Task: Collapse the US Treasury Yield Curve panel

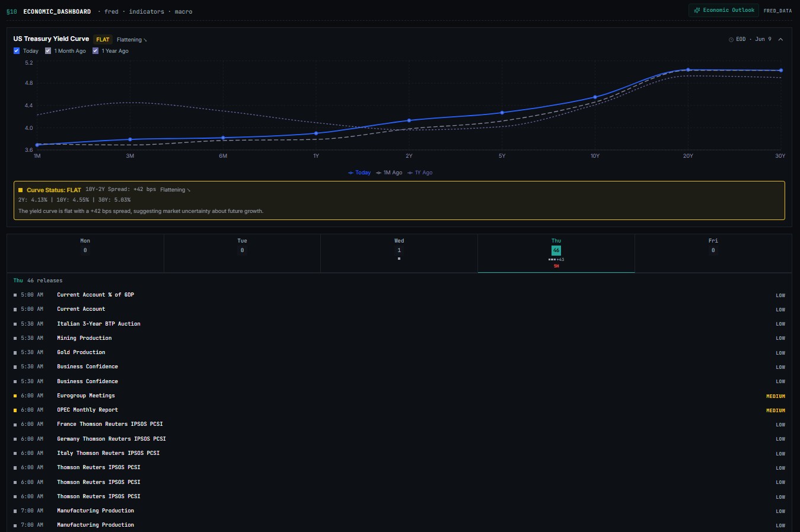Action: (780, 39)
